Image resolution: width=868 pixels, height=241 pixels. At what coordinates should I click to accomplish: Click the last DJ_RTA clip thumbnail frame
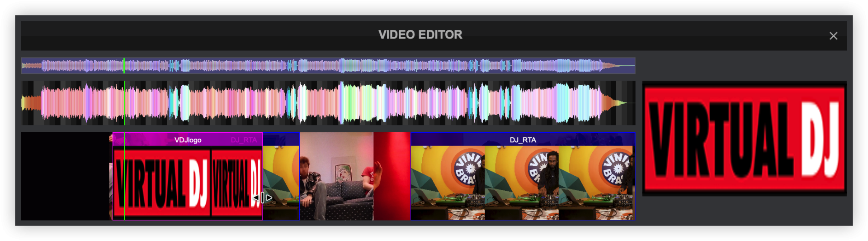(596, 183)
